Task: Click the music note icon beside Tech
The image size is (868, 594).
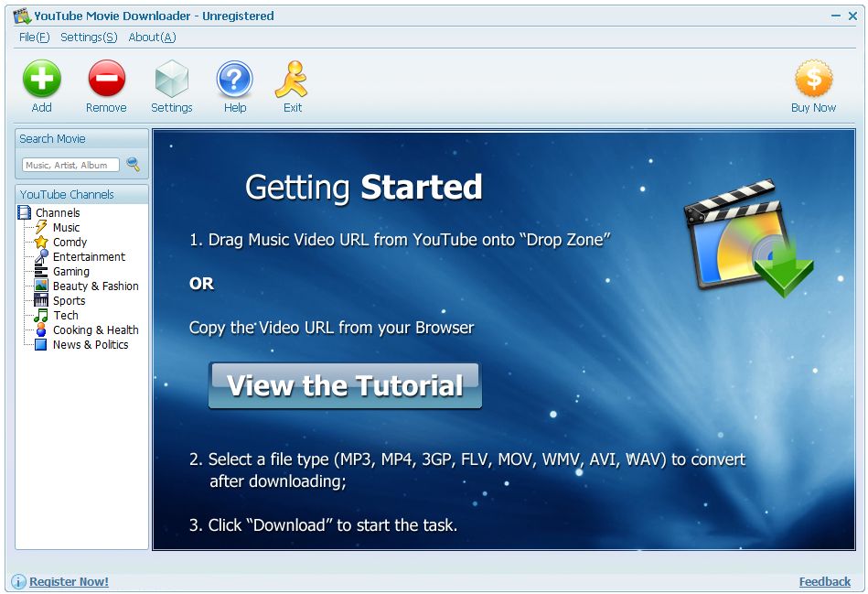Action: pyautogui.click(x=41, y=315)
